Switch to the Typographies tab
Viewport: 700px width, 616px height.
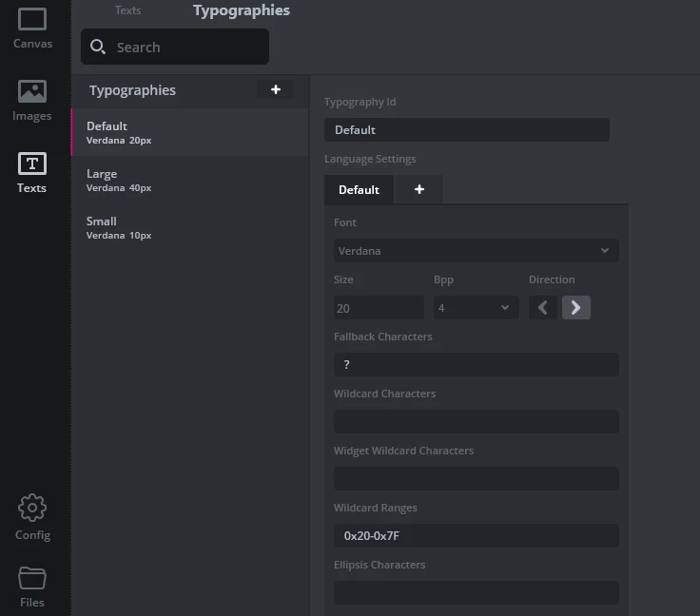[x=241, y=10]
